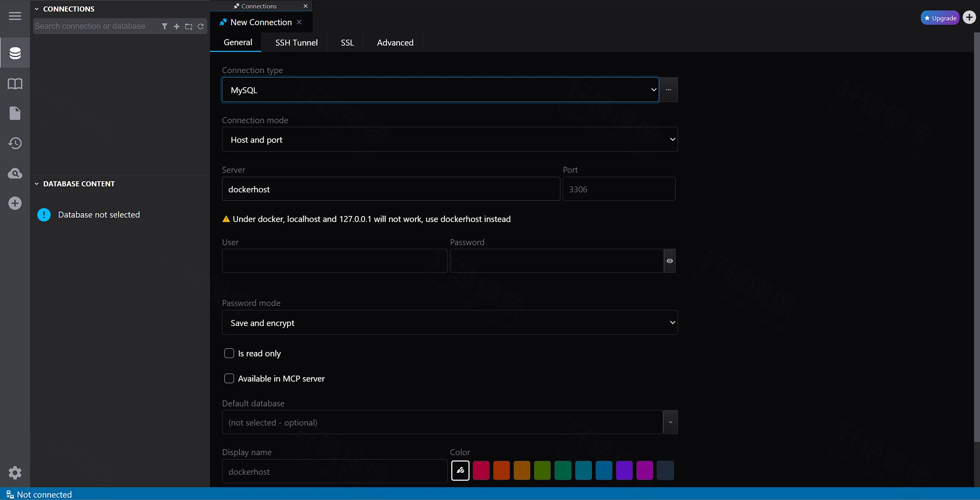
Task: Open the settings gear icon
Action: (15, 473)
